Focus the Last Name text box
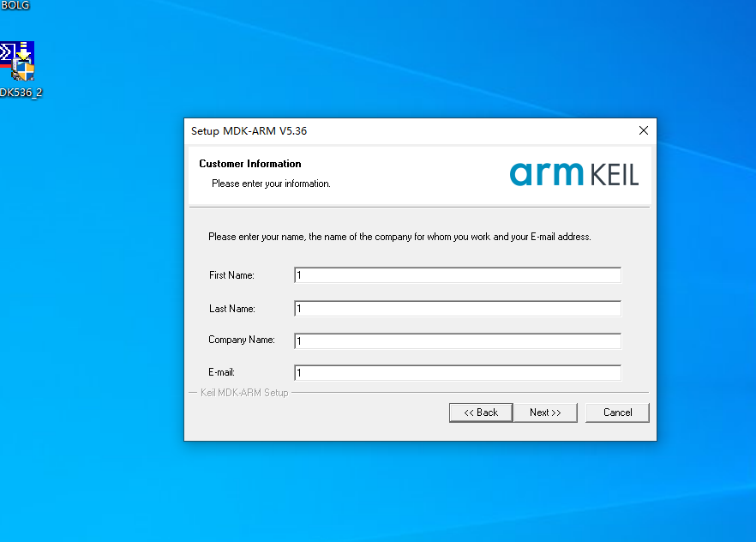Image resolution: width=756 pixels, height=542 pixels. point(458,309)
